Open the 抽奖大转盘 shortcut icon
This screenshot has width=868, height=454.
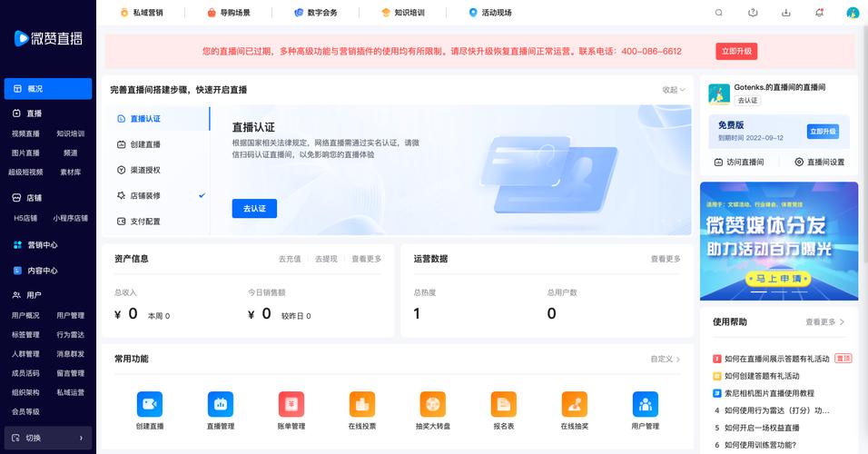tap(433, 404)
